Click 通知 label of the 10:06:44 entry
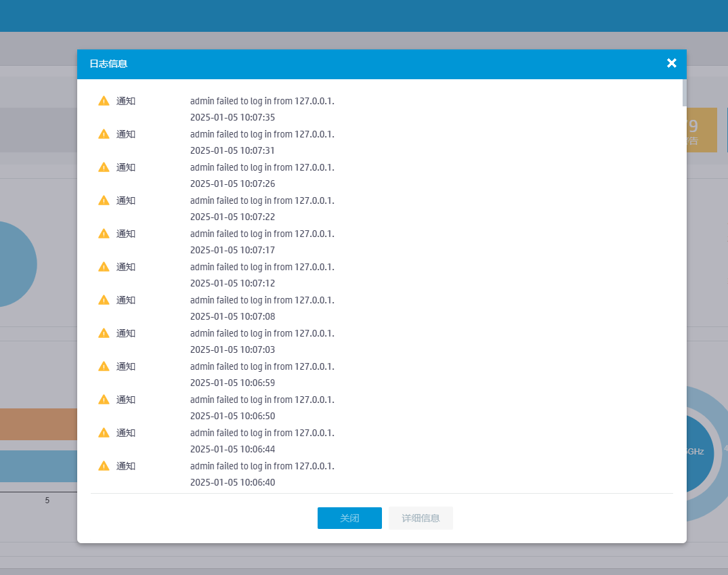The width and height of the screenshot is (728, 575). coord(126,433)
